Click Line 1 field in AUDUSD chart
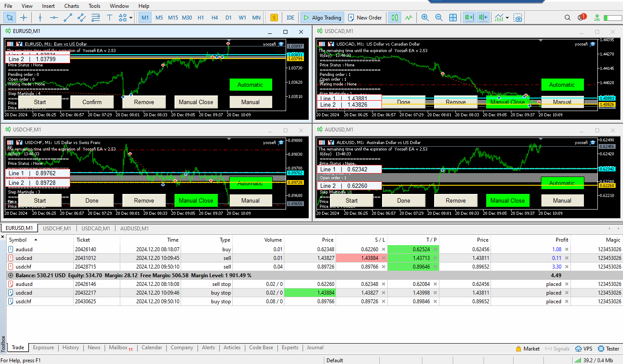 349,169
